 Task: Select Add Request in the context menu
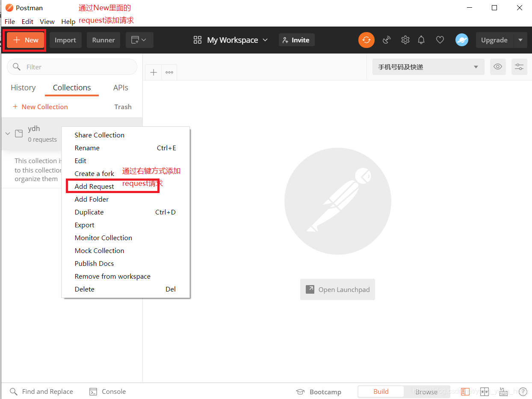pyautogui.click(x=126, y=186)
